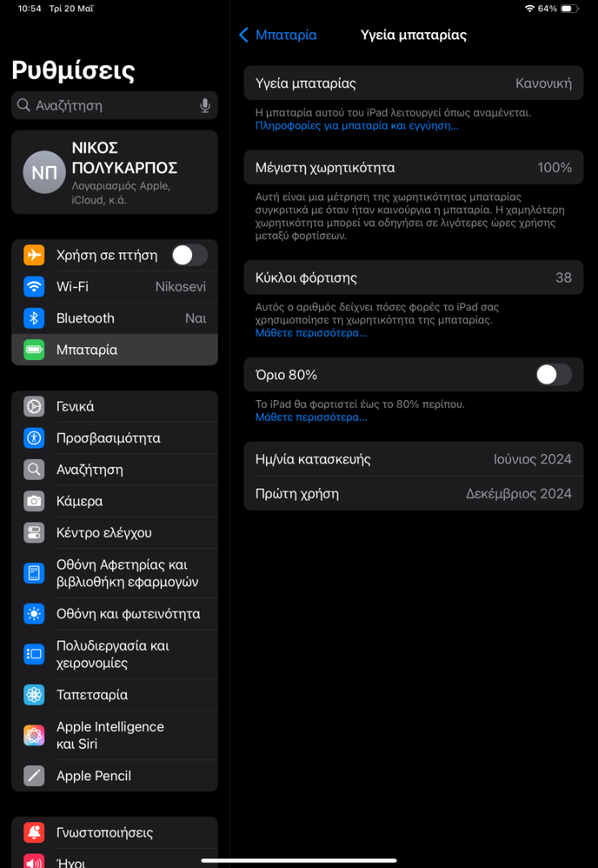The width and height of the screenshot is (598, 868).
Task: Tap the microphone dictation icon in search
Action: [205, 105]
